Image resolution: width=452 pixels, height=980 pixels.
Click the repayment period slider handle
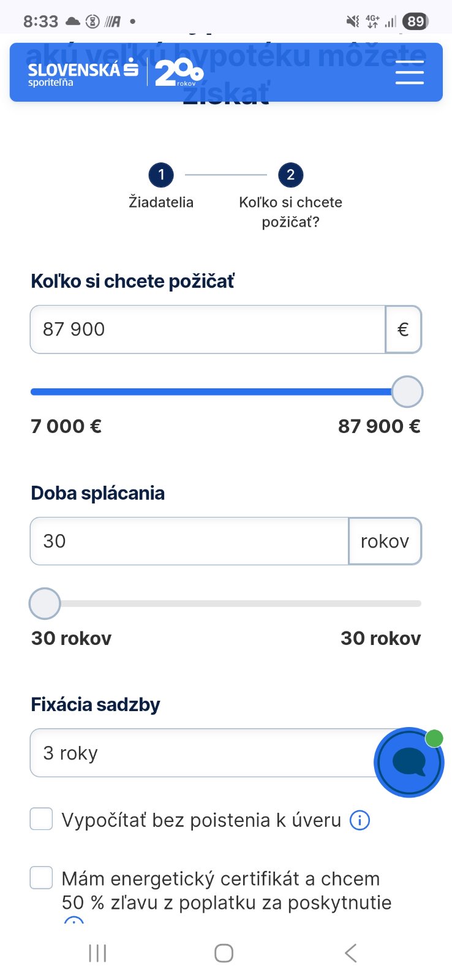pyautogui.click(x=45, y=604)
